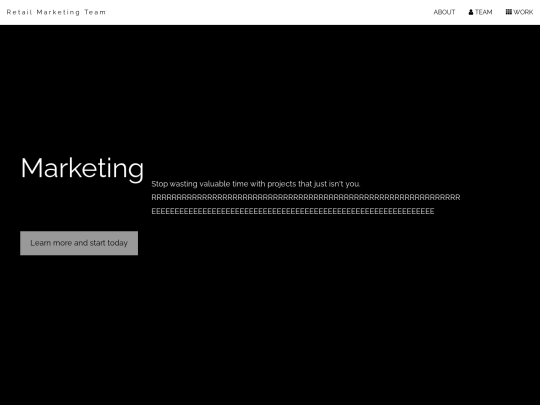Viewport: 540px width, 405px height.
Task: Click the phrase "isn't you" in the tagline
Action: [344, 184]
